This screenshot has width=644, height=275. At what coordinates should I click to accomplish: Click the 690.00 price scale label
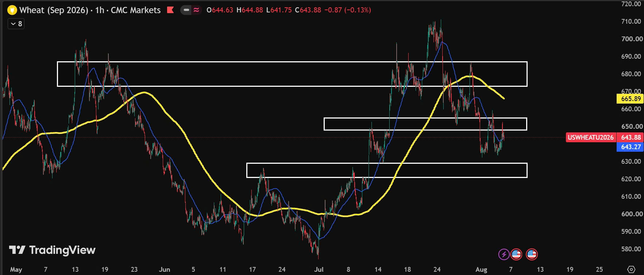(631, 57)
